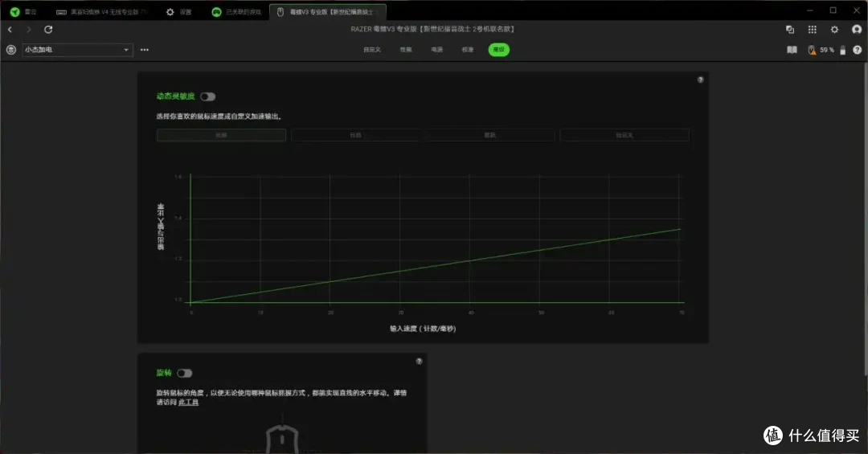Go to the 性能 sub-tab
This screenshot has height=454, width=868.
click(406, 50)
